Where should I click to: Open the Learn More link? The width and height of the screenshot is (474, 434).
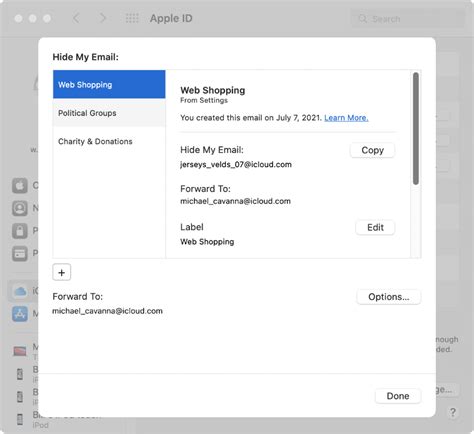pos(346,118)
